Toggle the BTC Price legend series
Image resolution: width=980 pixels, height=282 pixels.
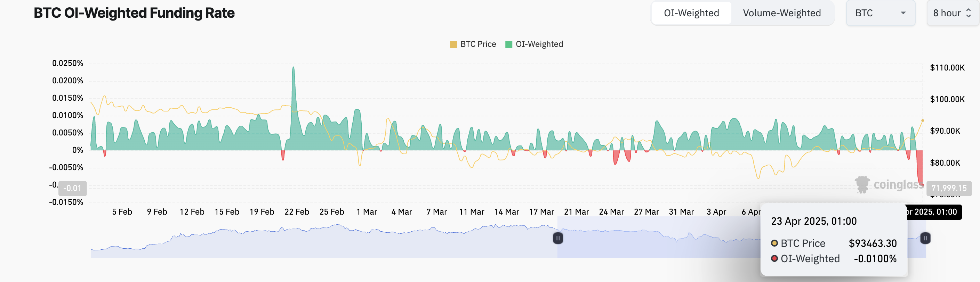(x=473, y=44)
